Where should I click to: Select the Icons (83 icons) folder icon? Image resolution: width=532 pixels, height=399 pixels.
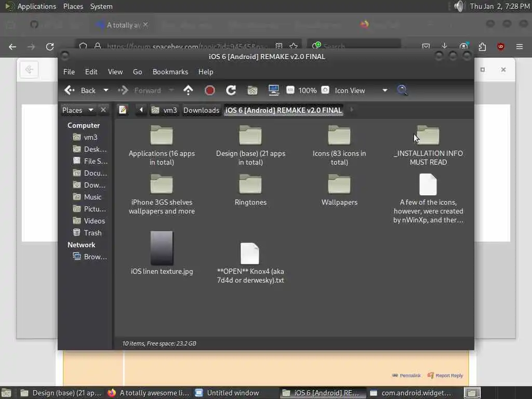(x=339, y=135)
